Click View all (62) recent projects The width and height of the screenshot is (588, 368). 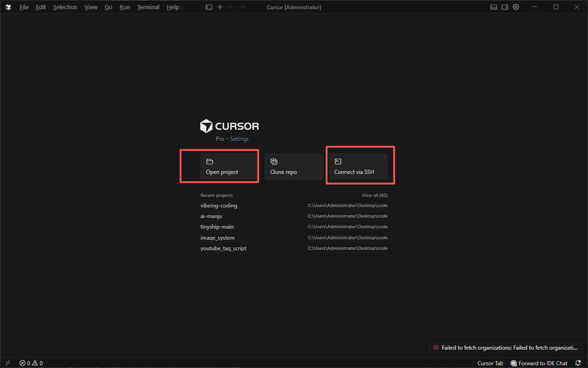point(375,195)
